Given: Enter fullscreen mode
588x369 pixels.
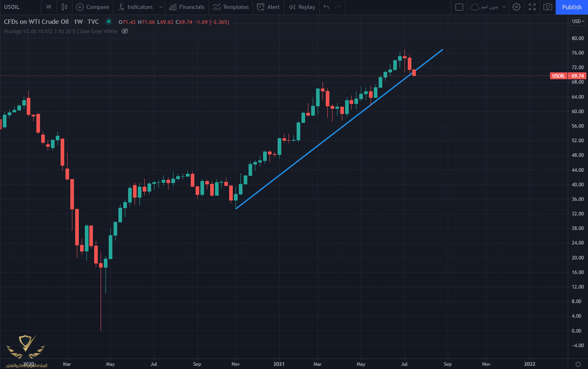Looking at the screenshot, I should (x=532, y=7).
